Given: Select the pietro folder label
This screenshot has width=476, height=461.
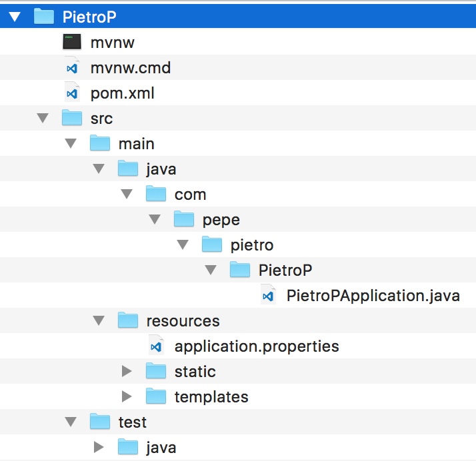Looking at the screenshot, I should [x=252, y=245].
